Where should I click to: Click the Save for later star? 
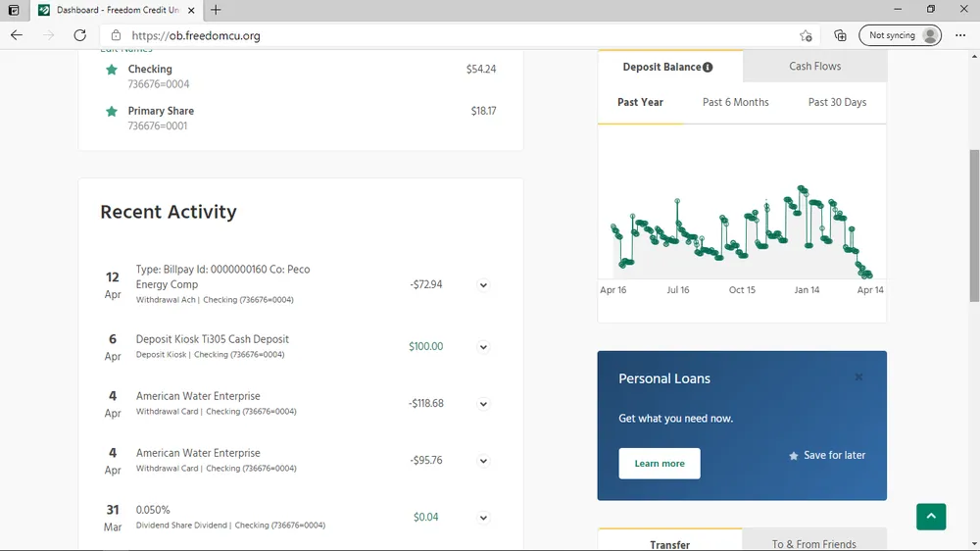click(x=794, y=456)
